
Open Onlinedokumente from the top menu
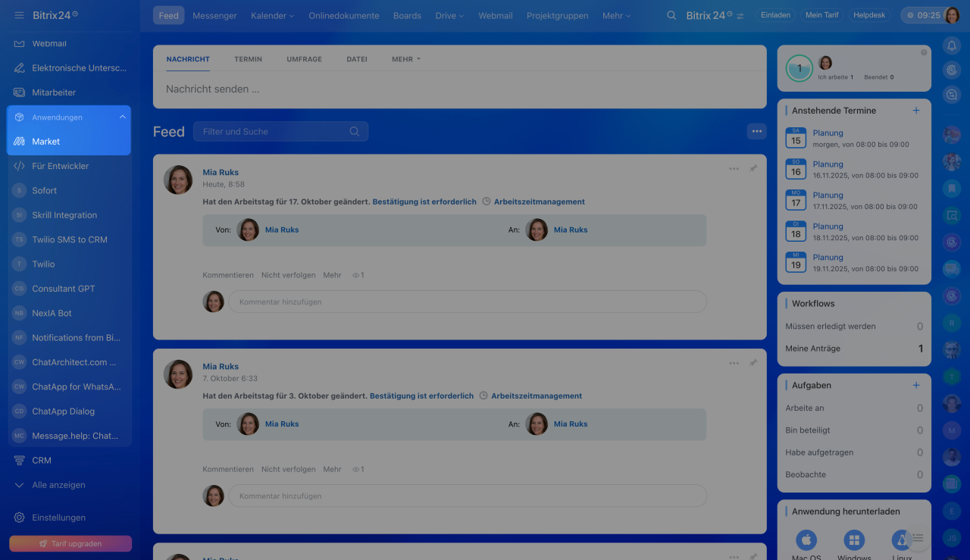[344, 15]
